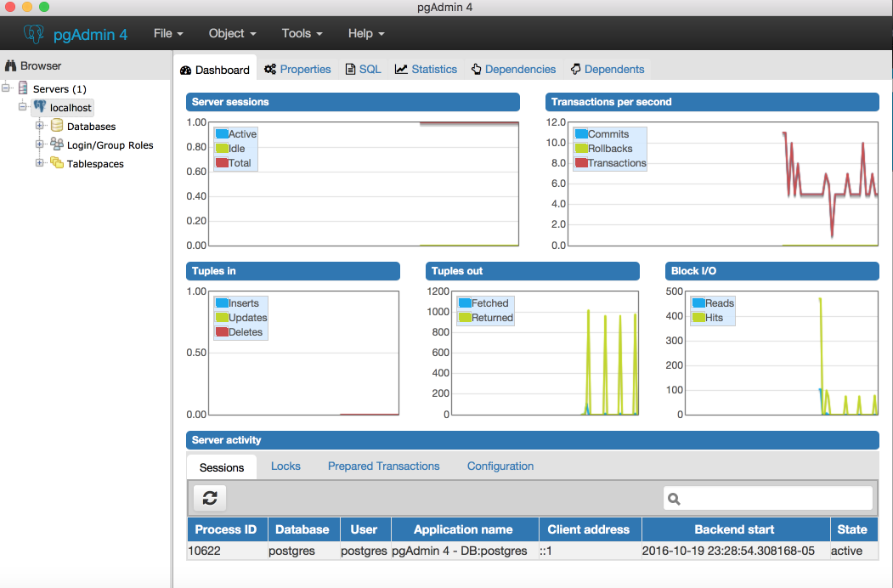Sort sessions by Process ID column header

click(x=227, y=529)
